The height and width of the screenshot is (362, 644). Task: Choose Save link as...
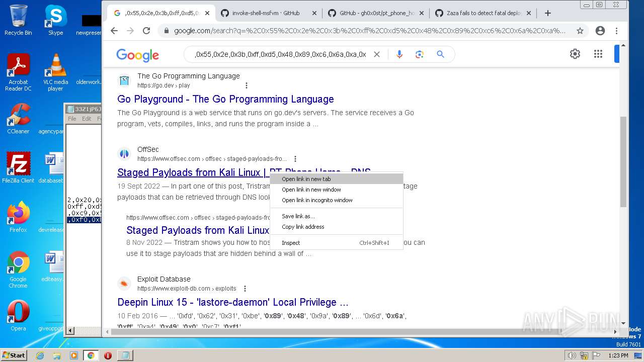click(x=337, y=216)
